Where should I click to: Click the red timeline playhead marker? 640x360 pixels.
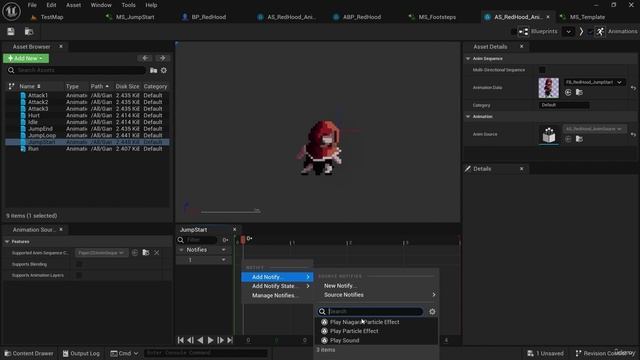point(243,240)
